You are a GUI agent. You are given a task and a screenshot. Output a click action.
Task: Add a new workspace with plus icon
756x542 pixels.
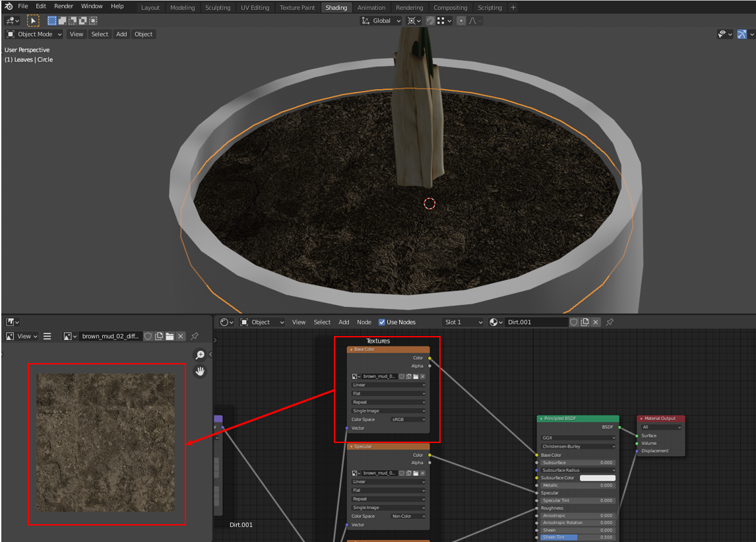(513, 8)
